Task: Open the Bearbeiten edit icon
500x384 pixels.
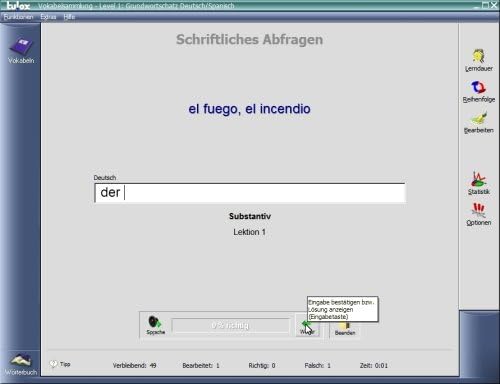Action: pos(479,122)
